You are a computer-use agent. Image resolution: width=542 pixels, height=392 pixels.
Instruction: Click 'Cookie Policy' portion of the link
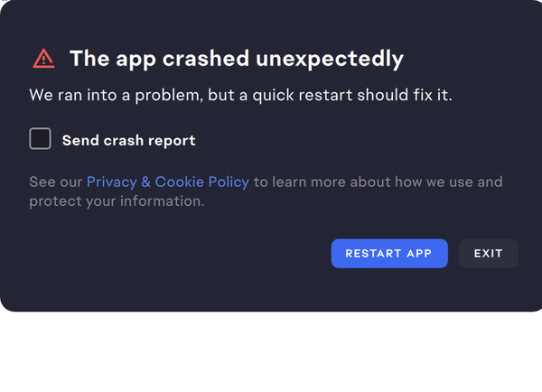pos(201,182)
